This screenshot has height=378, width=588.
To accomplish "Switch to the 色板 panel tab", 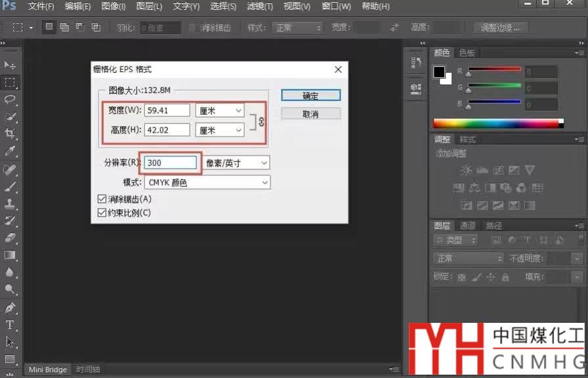I will pyautogui.click(x=467, y=52).
